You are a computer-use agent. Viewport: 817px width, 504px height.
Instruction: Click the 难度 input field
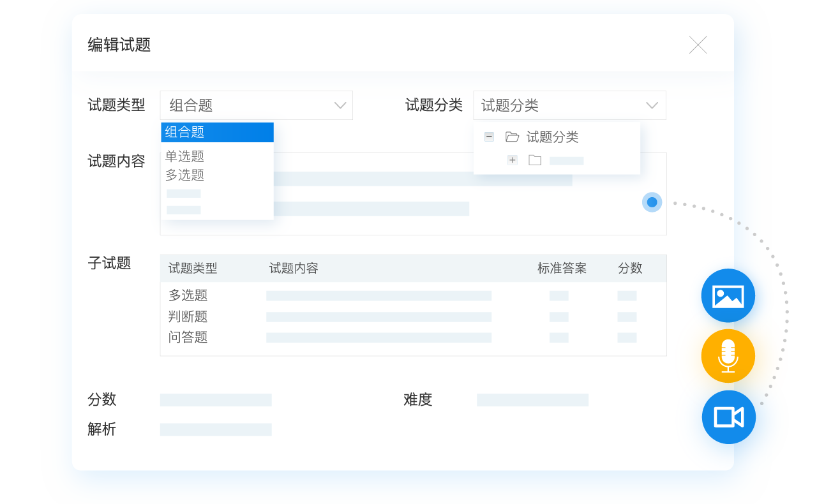pos(532,400)
